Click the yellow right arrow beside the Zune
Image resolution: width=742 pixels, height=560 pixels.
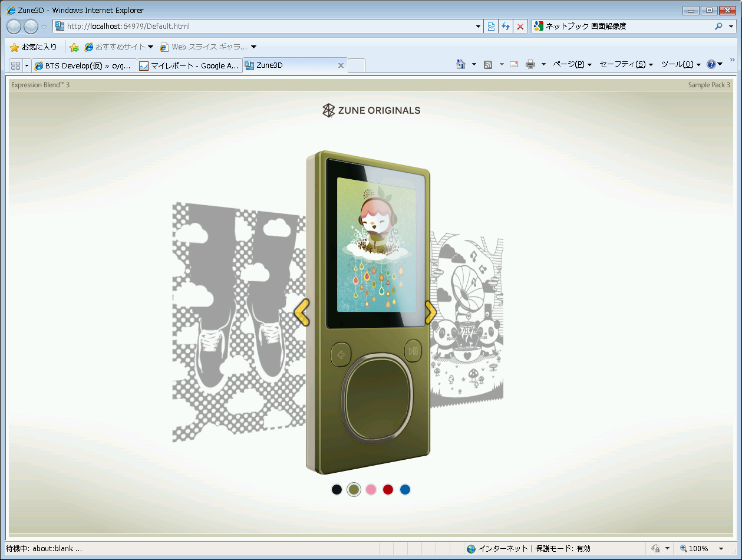(430, 312)
